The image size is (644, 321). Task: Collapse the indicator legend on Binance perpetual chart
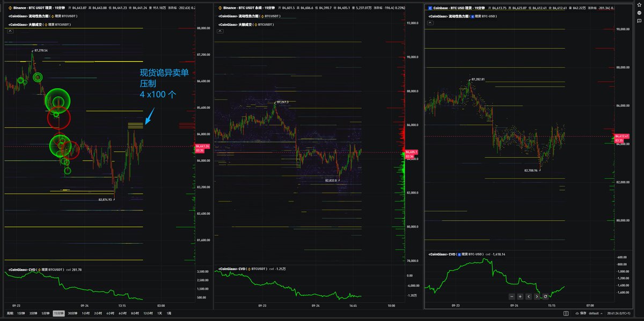tap(220, 31)
